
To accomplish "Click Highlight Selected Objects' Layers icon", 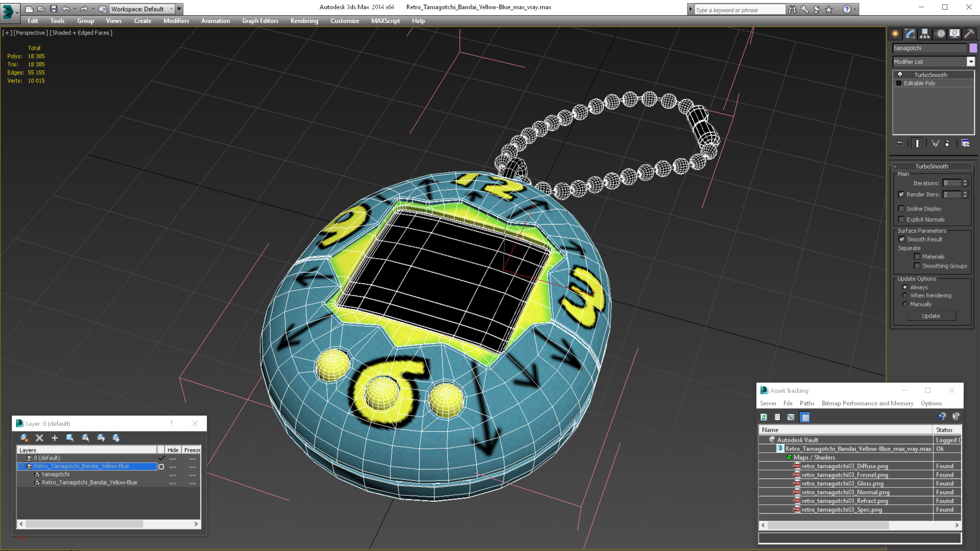I will click(x=85, y=438).
